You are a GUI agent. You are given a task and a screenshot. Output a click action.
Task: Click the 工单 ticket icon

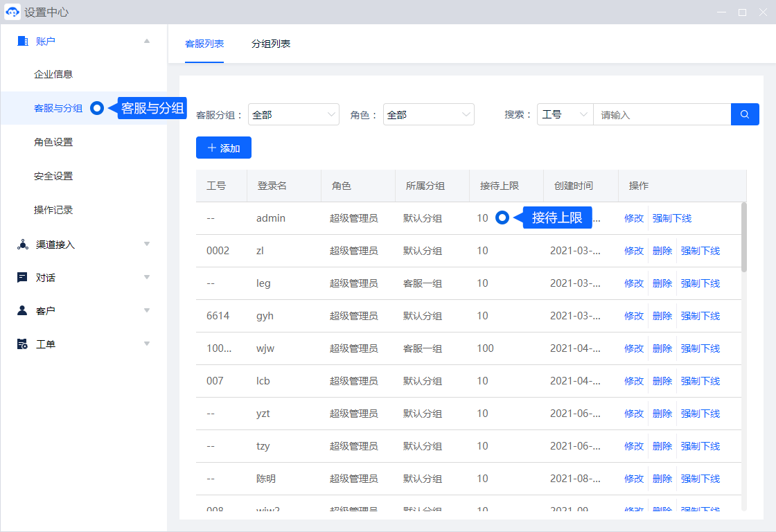[x=22, y=344]
